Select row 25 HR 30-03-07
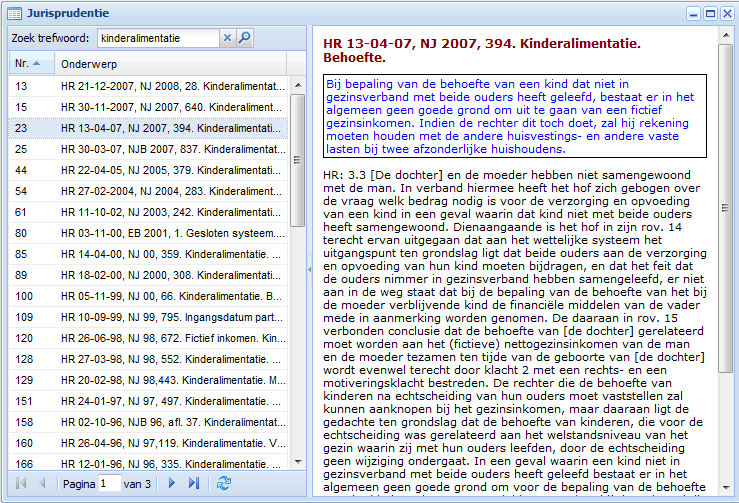Viewport: 739px width, 503px height. [148, 149]
